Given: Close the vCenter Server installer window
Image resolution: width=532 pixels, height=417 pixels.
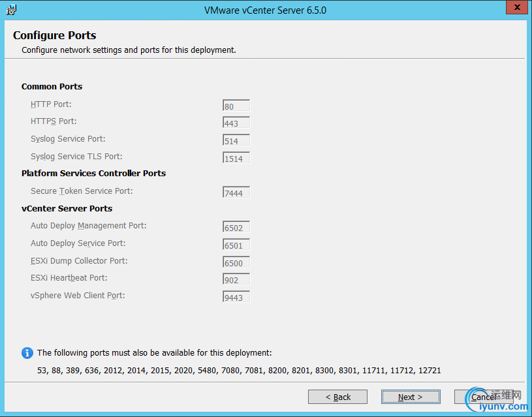Looking at the screenshot, I should (516, 9).
